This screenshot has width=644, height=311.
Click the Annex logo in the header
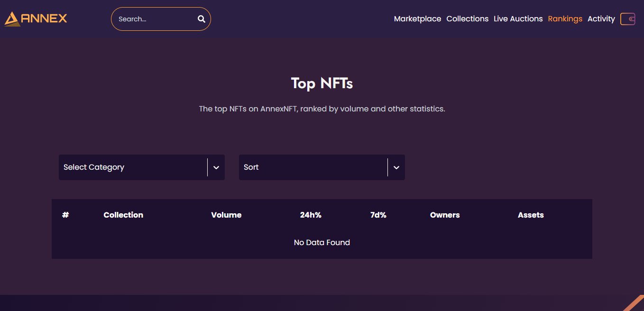click(36, 19)
